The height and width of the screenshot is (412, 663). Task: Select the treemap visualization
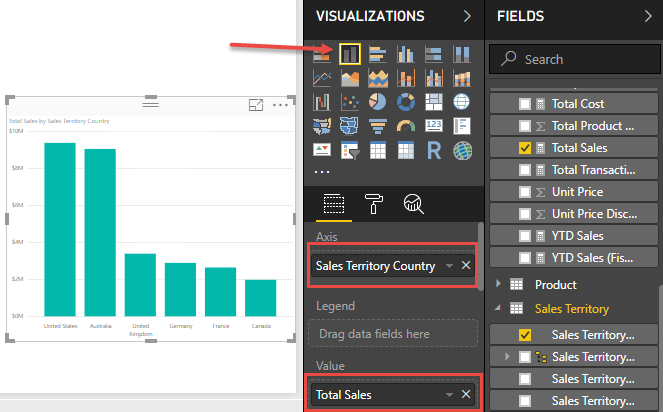(434, 102)
